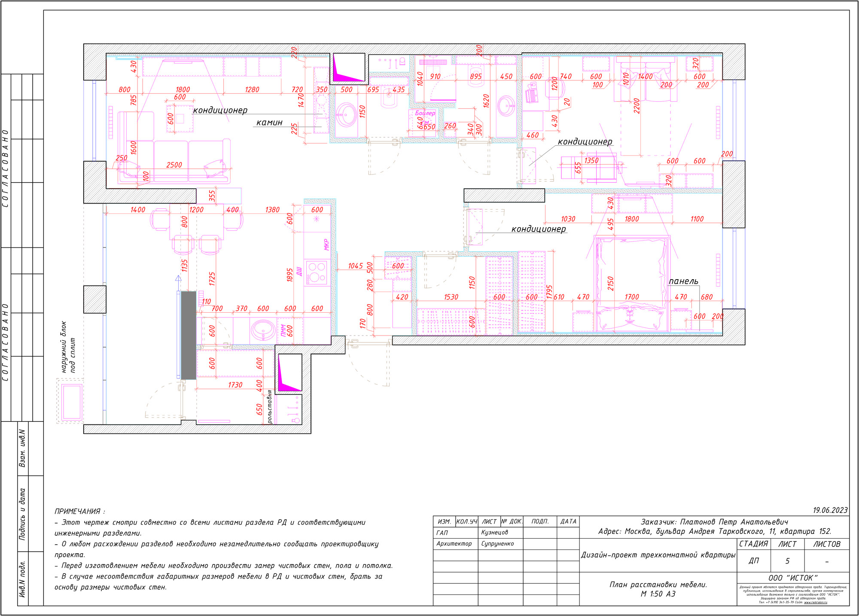The image size is (859, 616).
Task: Click the outdoor split unit symbol
Action: [71, 402]
